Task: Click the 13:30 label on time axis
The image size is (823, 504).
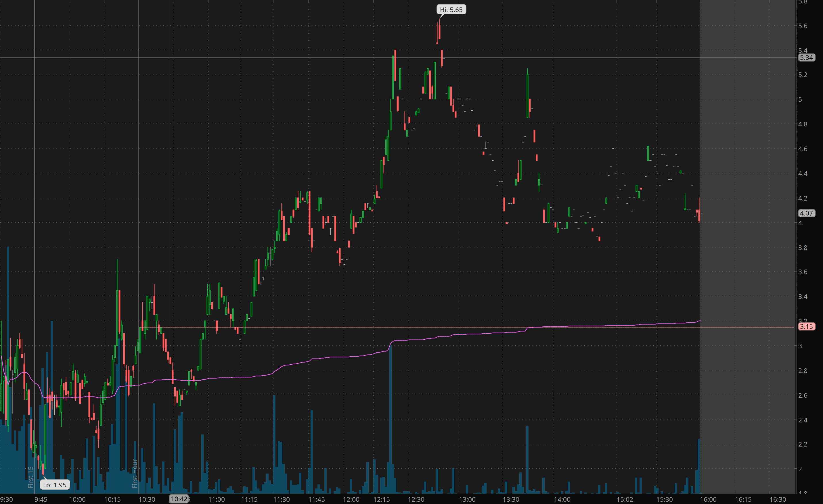Action: (x=511, y=499)
